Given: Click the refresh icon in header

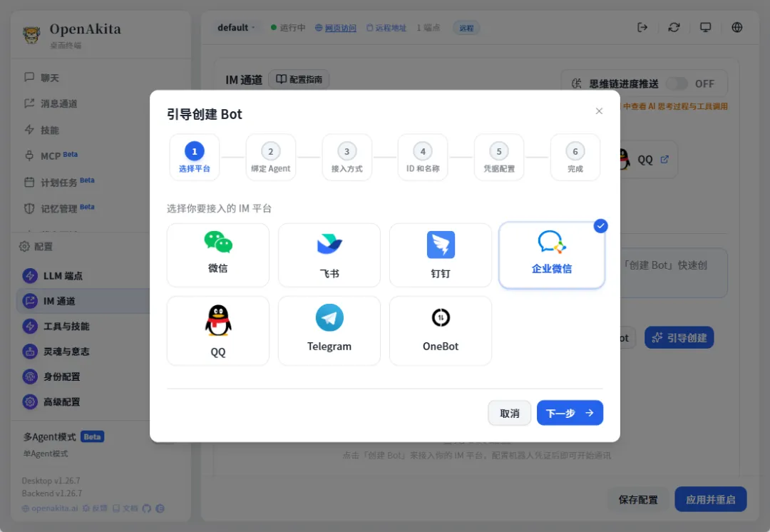Looking at the screenshot, I should (674, 28).
